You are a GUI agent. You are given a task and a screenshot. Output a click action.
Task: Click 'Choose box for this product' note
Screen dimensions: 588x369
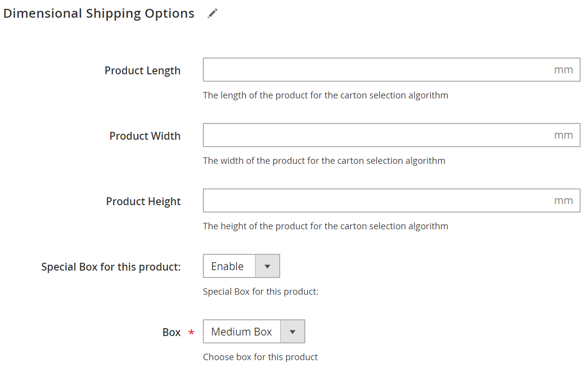(260, 357)
